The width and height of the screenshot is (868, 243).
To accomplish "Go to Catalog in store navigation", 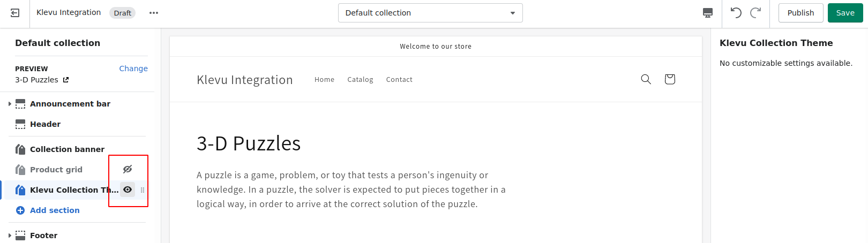I will (x=360, y=80).
